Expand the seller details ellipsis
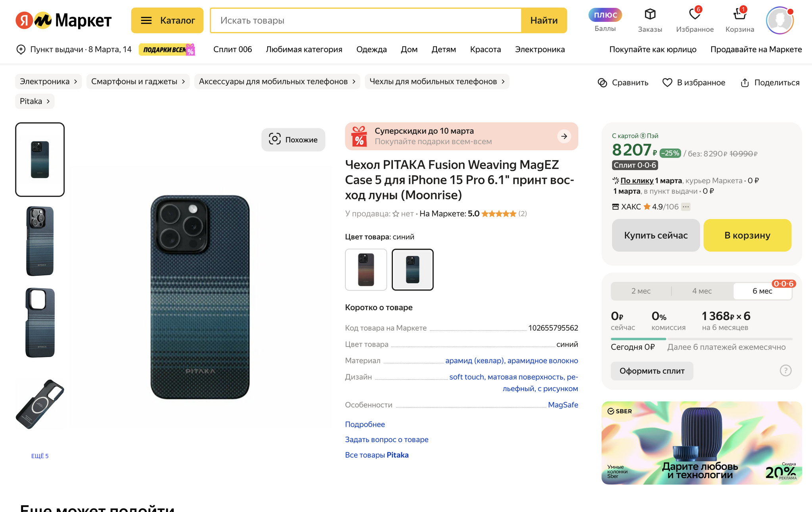The height and width of the screenshot is (512, 812). (x=686, y=206)
